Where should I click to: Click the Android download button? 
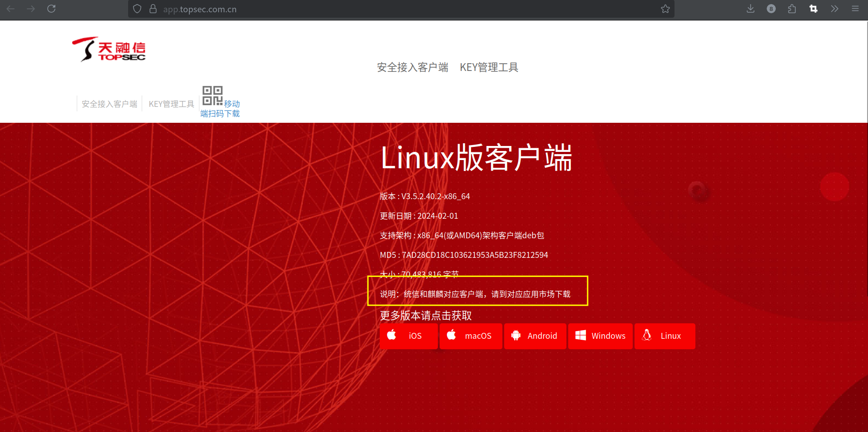[535, 336]
